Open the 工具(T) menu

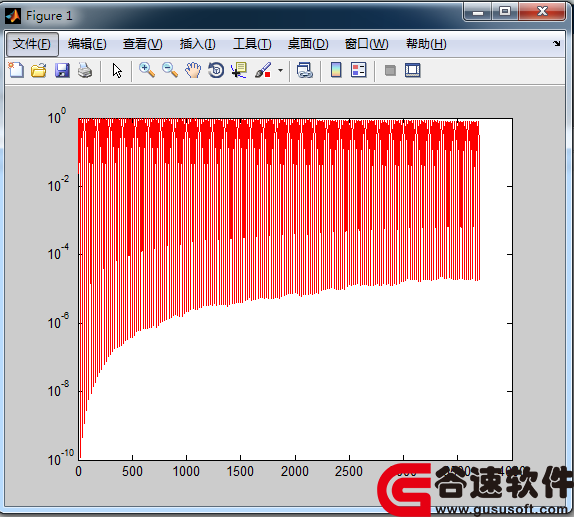(252, 44)
